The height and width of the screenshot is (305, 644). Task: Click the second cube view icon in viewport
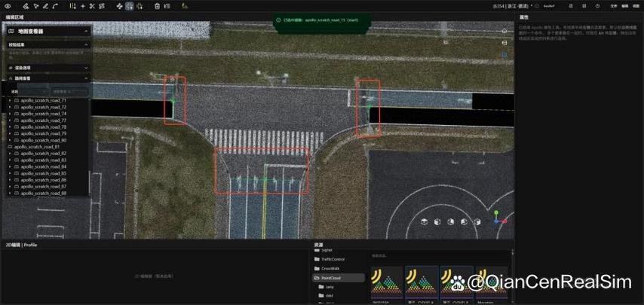point(437,221)
